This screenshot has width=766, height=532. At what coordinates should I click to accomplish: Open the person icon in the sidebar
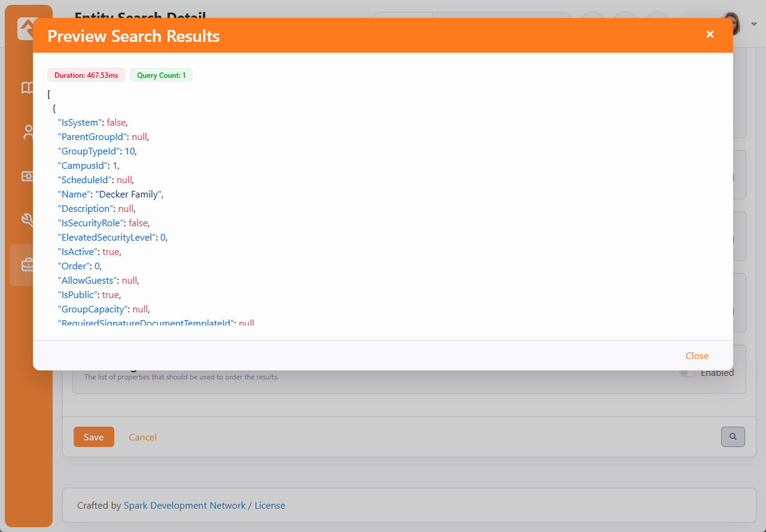coord(28,132)
